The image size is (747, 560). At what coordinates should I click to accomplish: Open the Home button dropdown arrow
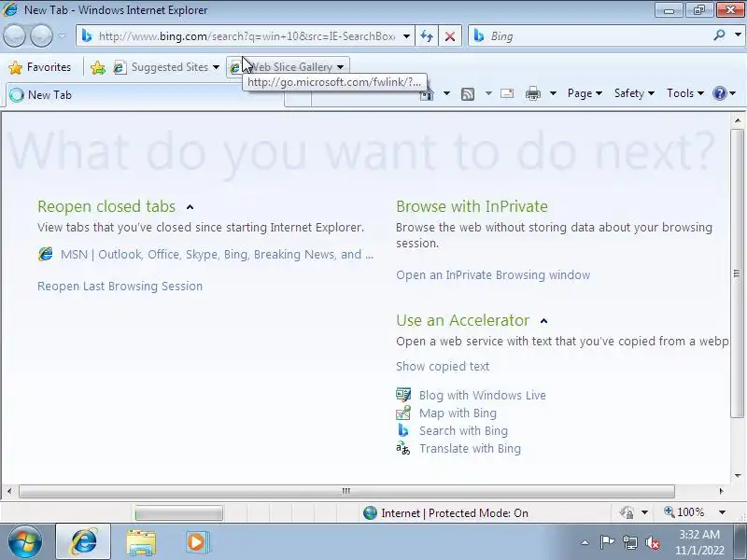pyautogui.click(x=446, y=93)
